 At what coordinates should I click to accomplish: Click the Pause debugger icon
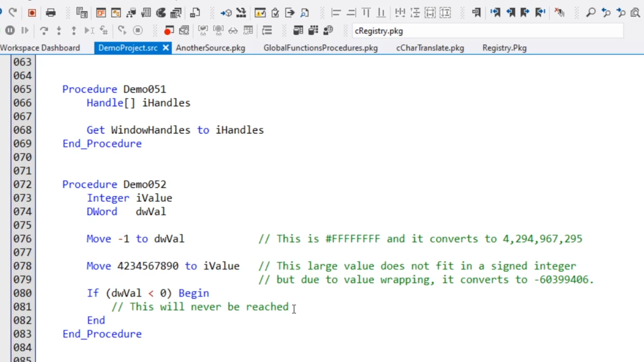[10, 31]
